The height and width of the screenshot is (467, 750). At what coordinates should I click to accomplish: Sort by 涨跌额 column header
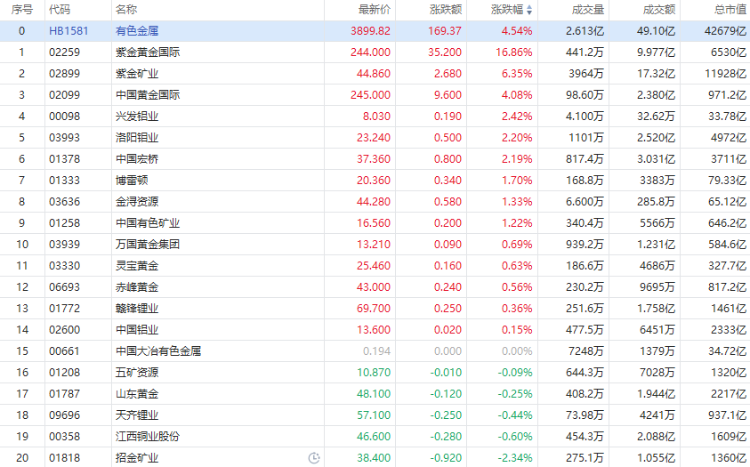click(x=446, y=10)
